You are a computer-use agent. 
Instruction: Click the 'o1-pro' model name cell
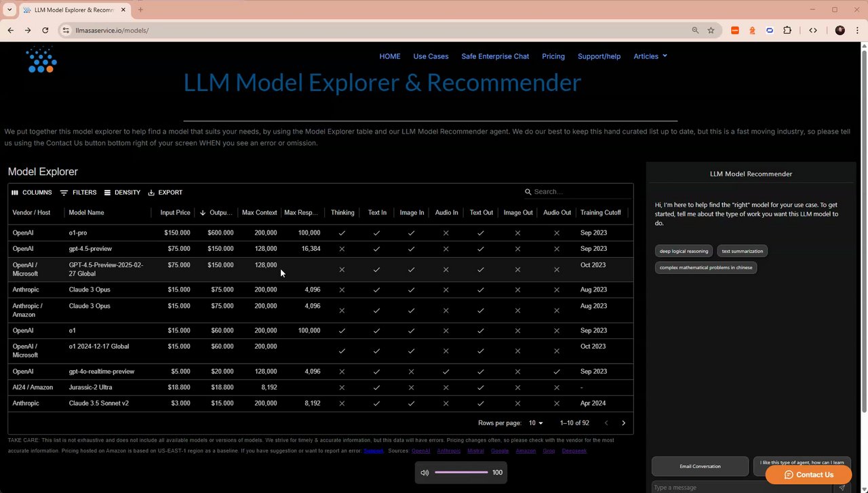pyautogui.click(x=78, y=233)
